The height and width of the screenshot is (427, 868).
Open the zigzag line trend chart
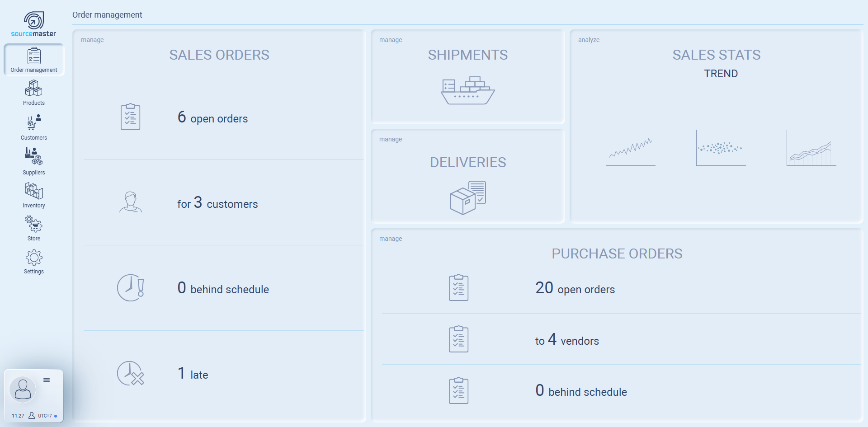coord(631,148)
